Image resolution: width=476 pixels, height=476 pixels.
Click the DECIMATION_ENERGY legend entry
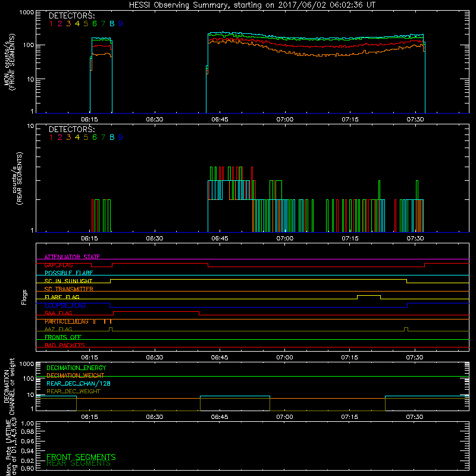pyautogui.click(x=76, y=368)
